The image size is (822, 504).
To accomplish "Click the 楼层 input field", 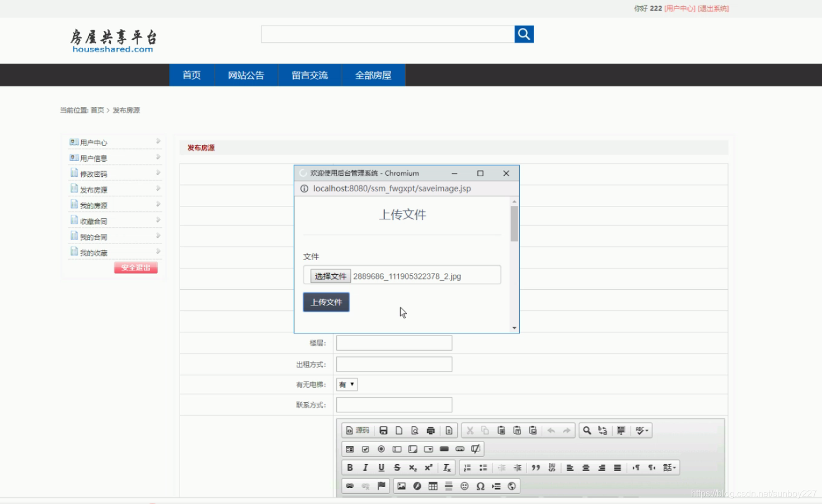I will click(394, 343).
